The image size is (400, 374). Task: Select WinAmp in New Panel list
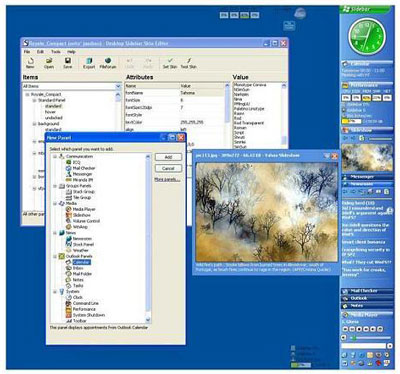pos(77,227)
